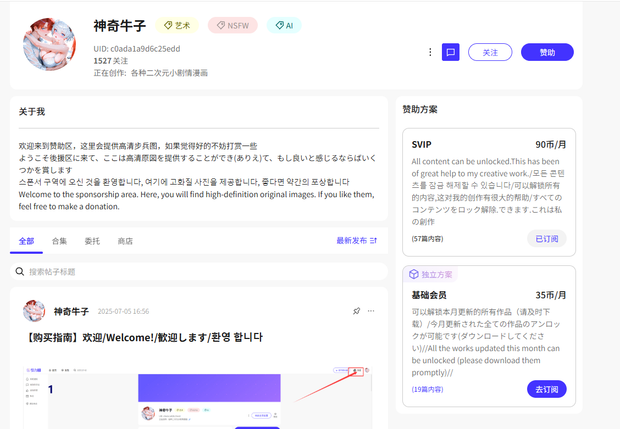The width and height of the screenshot is (620, 429).
Task: Click the UID c0ada1a9d6c25edd text
Action: click(x=137, y=49)
